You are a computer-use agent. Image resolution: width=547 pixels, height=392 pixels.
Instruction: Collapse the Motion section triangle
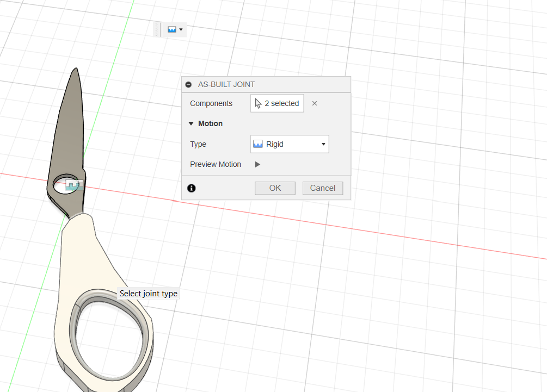pyautogui.click(x=191, y=123)
